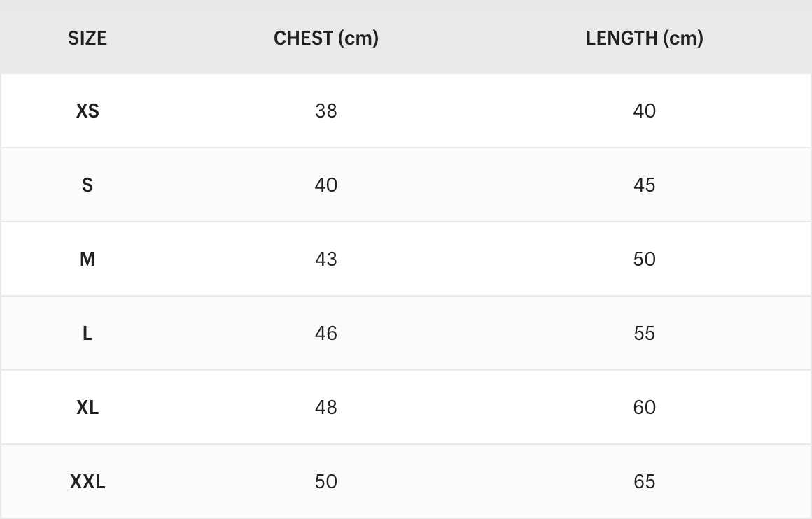Click length value 45 in S row

point(644,185)
